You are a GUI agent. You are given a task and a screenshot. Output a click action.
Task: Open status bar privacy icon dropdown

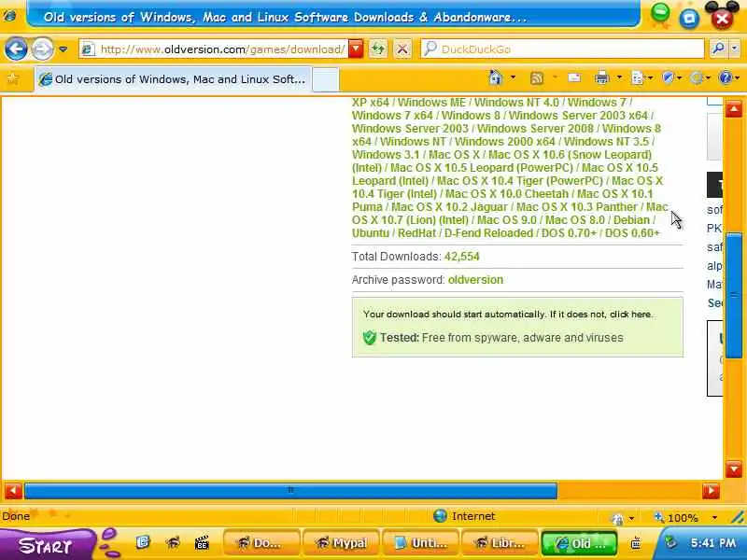click(x=632, y=518)
